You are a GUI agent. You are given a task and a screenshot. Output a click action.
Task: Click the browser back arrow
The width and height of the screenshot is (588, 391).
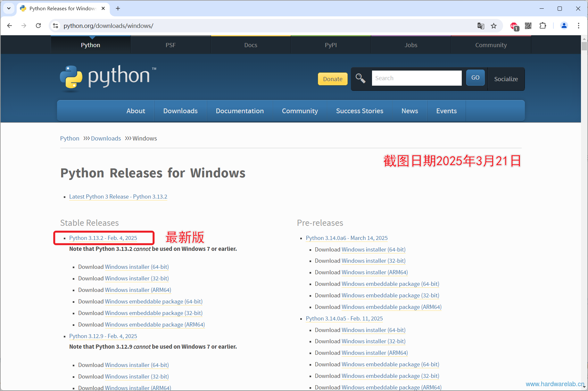pos(10,26)
